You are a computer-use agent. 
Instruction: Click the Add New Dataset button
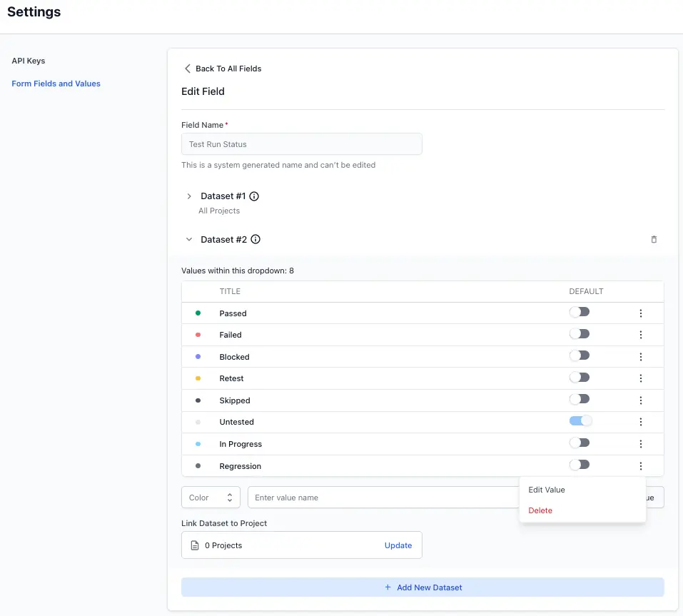[x=423, y=587]
